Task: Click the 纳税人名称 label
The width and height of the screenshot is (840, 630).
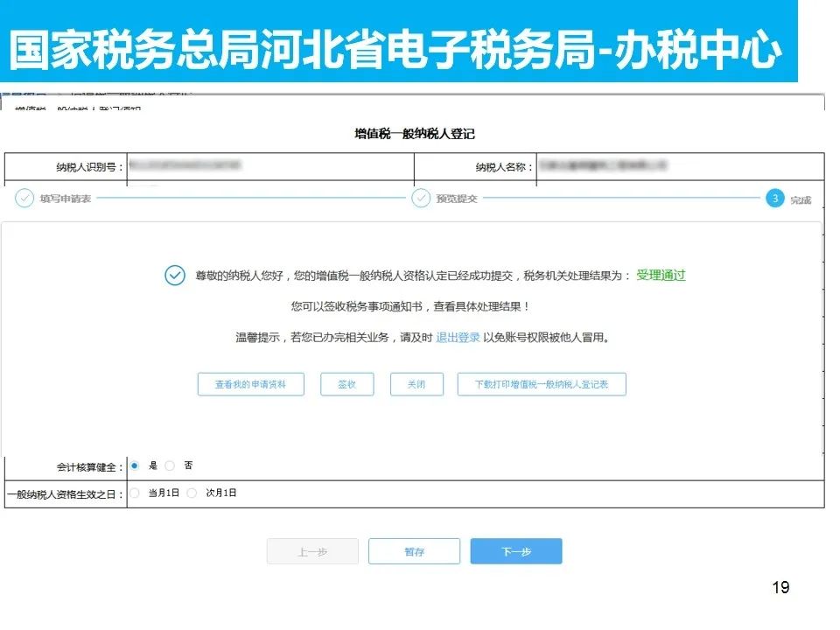Action: coord(505,167)
